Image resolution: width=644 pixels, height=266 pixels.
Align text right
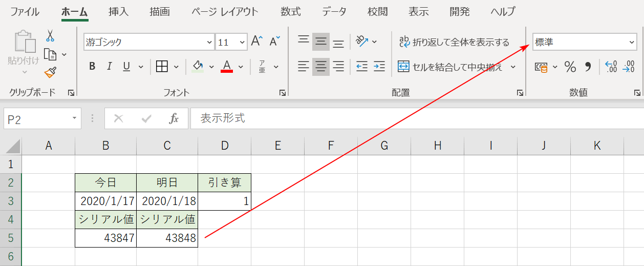tap(338, 66)
